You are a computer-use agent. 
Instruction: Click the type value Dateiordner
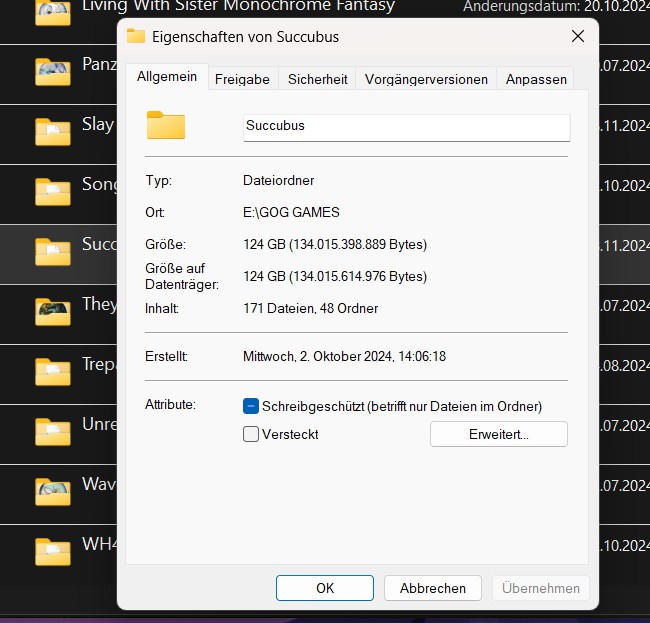[279, 180]
